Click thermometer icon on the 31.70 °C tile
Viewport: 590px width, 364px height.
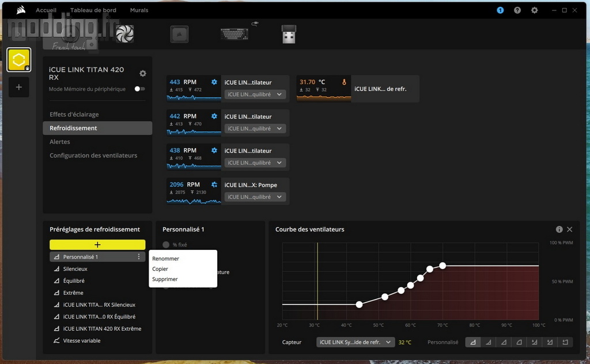pos(344,82)
